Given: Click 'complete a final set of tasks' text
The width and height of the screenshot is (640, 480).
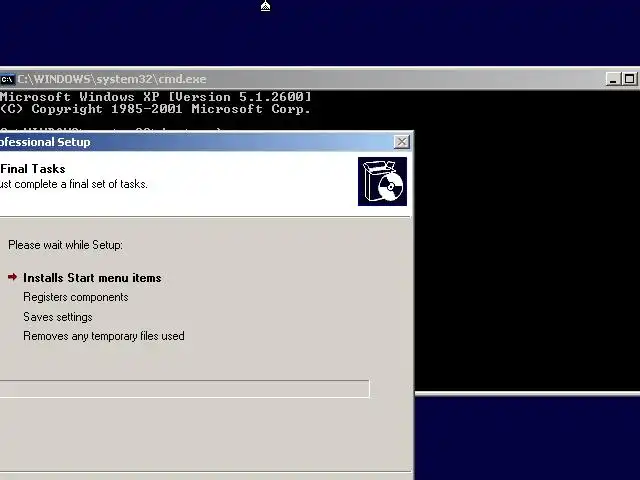Looking at the screenshot, I should [x=81, y=184].
